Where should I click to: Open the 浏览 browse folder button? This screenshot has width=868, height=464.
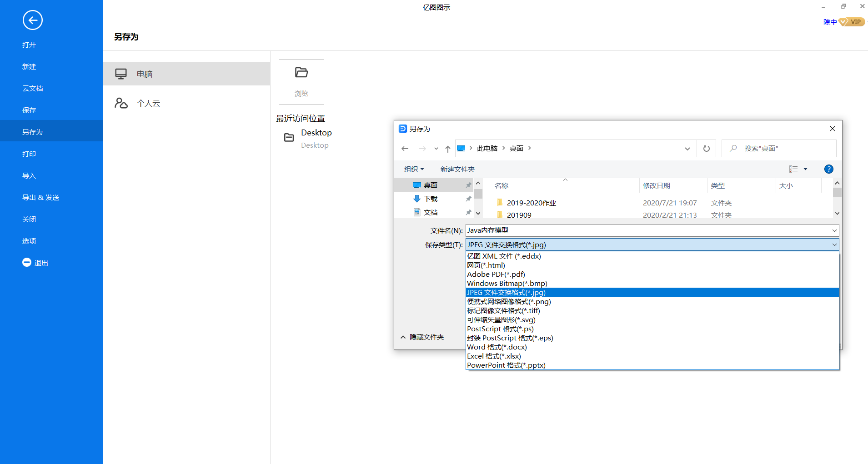301,82
